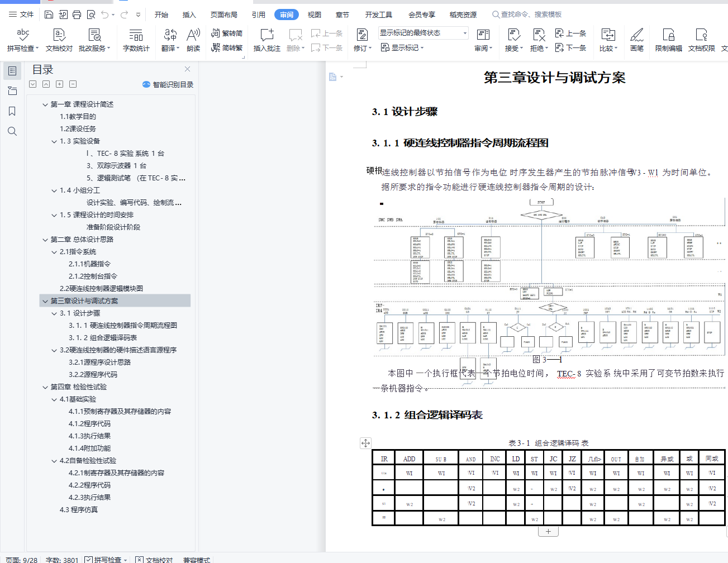Open the 批改服务 tool
This screenshot has height=563, width=728.
point(94,41)
